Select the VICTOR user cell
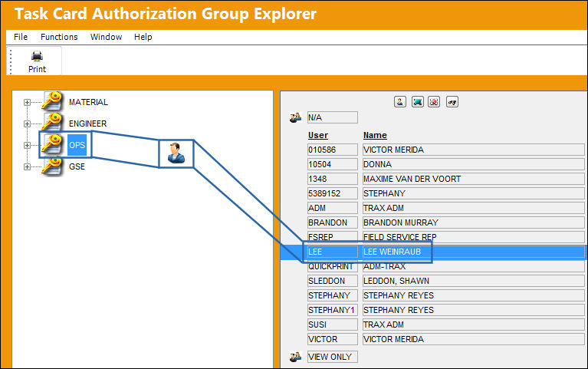The image size is (588, 369). coord(332,339)
